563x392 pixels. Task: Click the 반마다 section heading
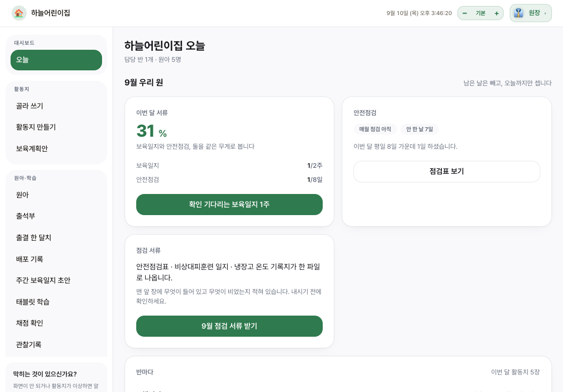point(145,372)
